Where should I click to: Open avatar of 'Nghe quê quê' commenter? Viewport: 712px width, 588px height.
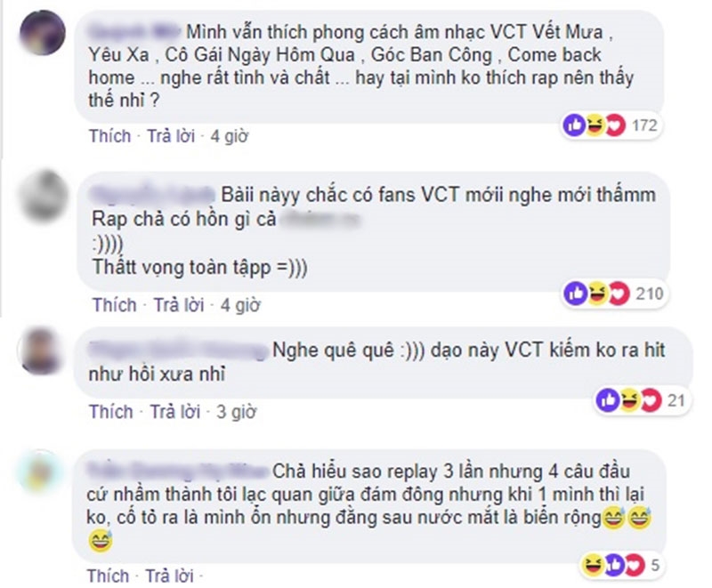point(40,350)
